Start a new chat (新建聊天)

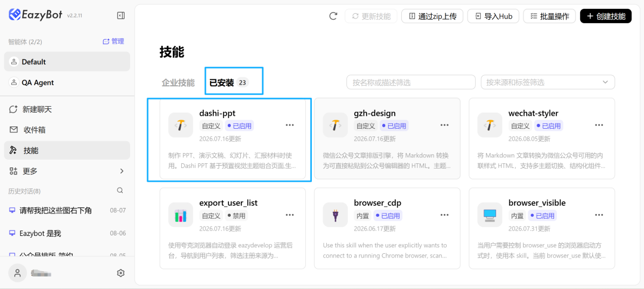67,109
